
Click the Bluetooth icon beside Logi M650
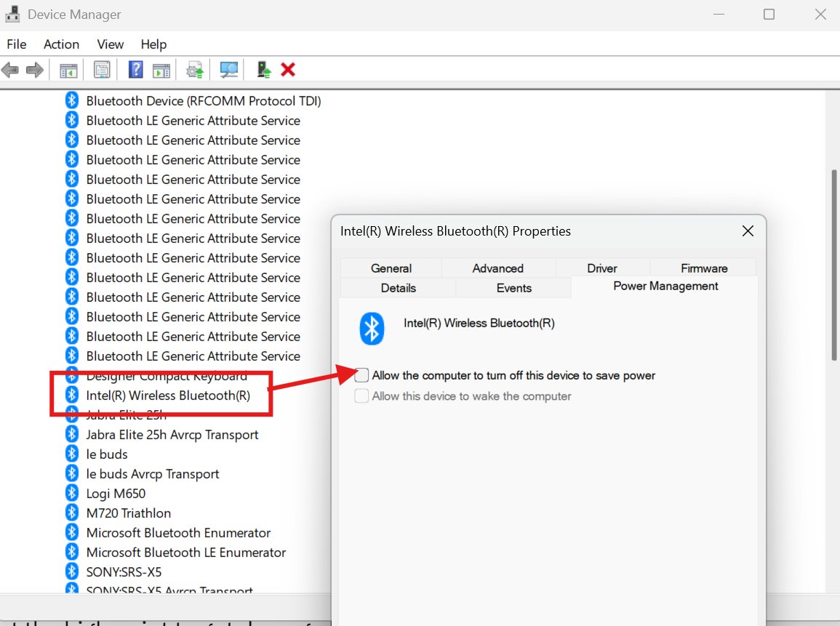click(x=72, y=493)
